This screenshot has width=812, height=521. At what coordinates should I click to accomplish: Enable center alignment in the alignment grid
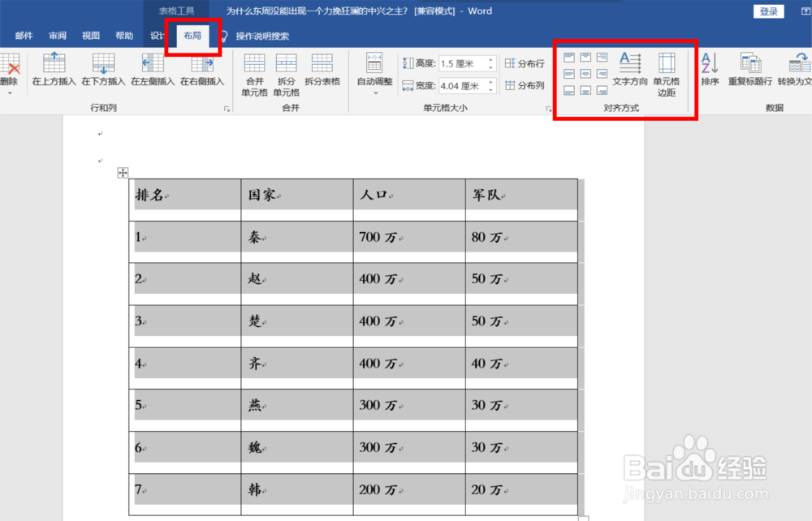pos(586,74)
